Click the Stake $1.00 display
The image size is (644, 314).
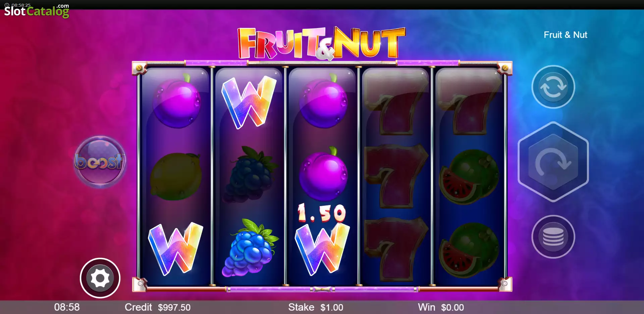tap(316, 307)
